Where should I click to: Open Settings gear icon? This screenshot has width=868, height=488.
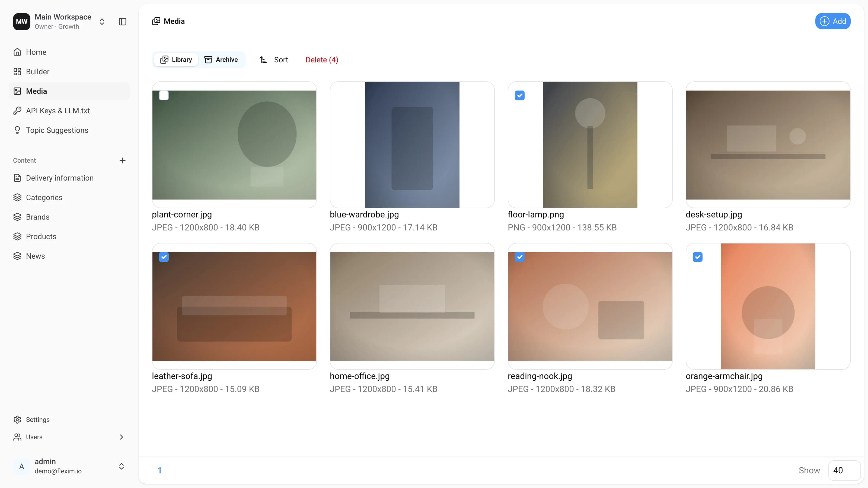[17, 420]
